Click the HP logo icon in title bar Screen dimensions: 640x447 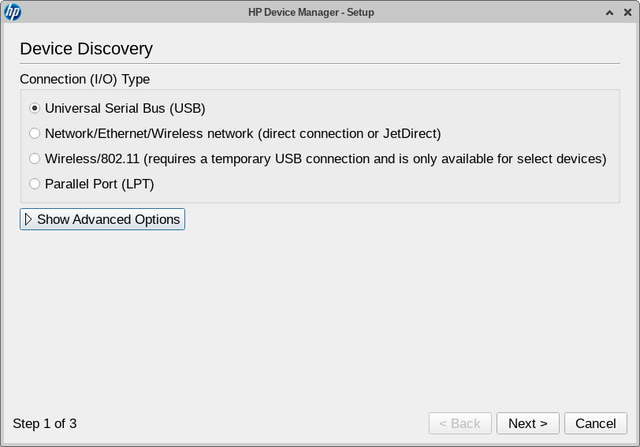coord(13,12)
